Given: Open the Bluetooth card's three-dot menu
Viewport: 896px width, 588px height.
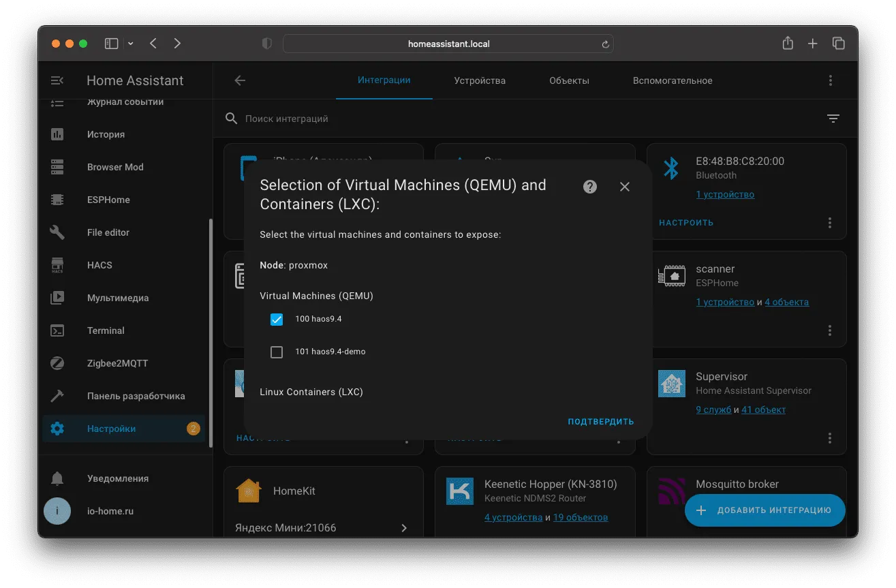Looking at the screenshot, I should pyautogui.click(x=830, y=223).
